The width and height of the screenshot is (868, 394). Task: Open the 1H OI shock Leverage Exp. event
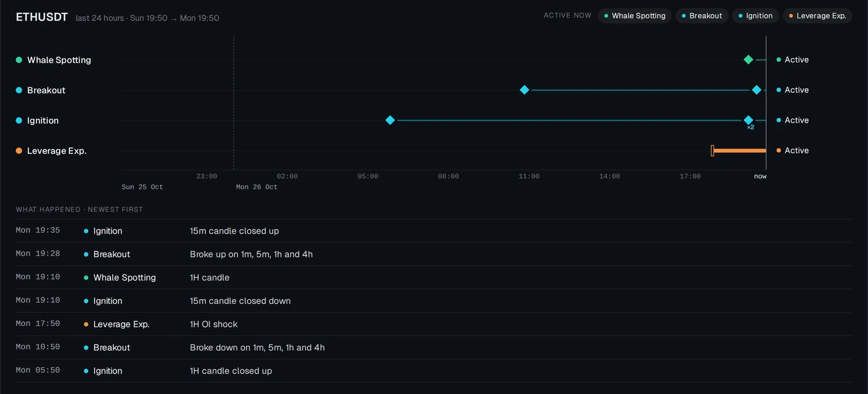click(x=433, y=324)
